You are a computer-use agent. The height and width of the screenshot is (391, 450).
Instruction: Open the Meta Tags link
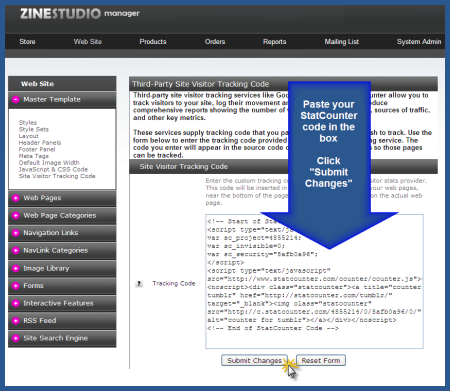34,156
